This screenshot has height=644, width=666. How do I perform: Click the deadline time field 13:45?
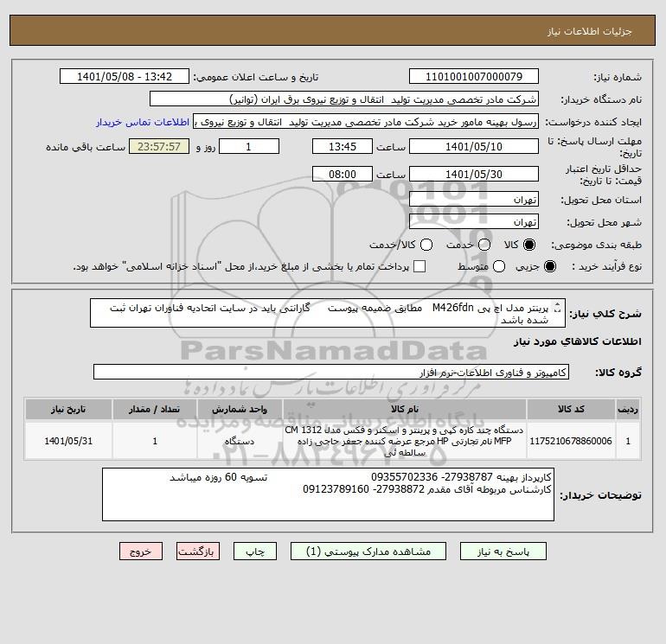343,146
